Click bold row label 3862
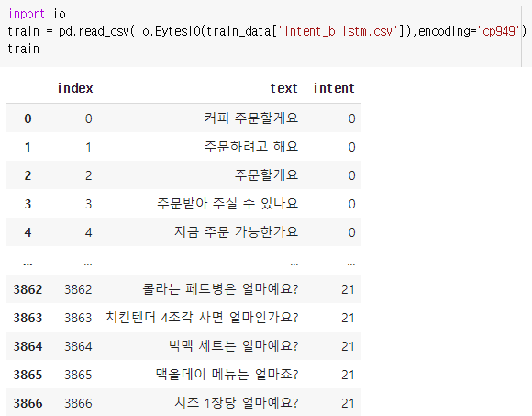The height and width of the screenshot is (416, 532). tap(28, 289)
